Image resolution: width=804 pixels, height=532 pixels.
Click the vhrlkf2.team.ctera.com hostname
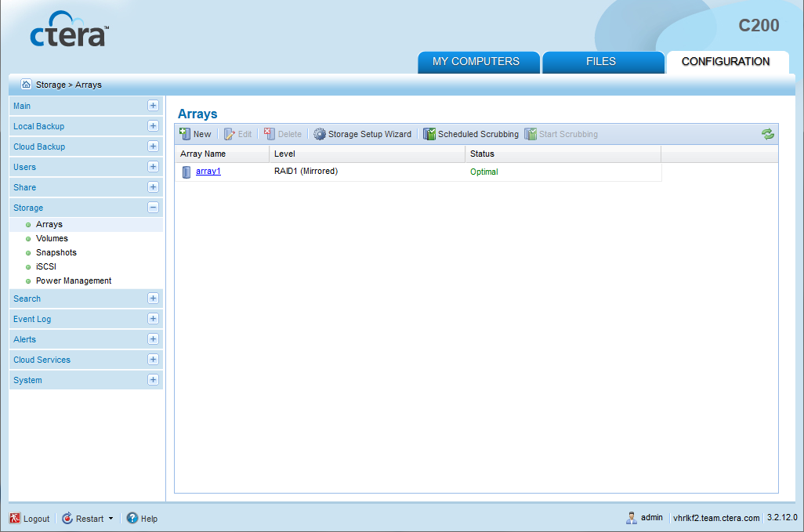[x=715, y=518]
